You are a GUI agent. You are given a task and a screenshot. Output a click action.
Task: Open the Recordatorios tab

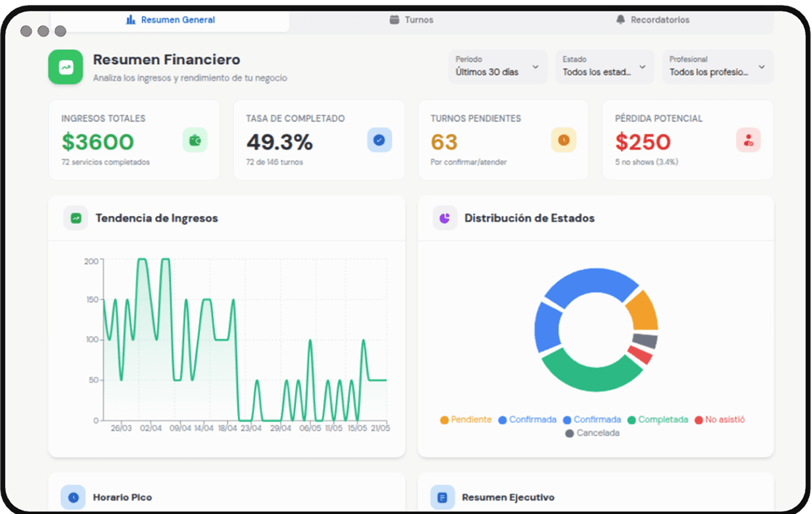[653, 20]
